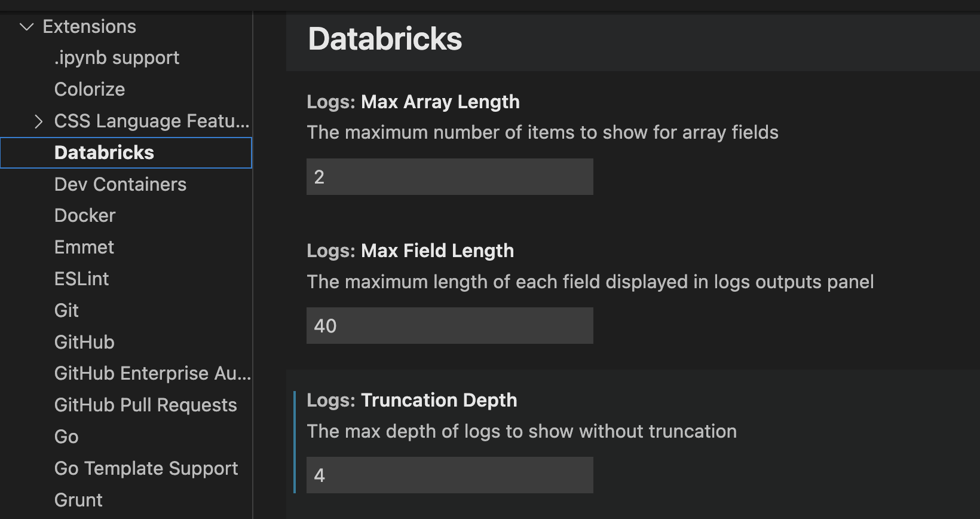Expand CSS Language Features chevron
This screenshot has height=519, width=980.
(39, 121)
